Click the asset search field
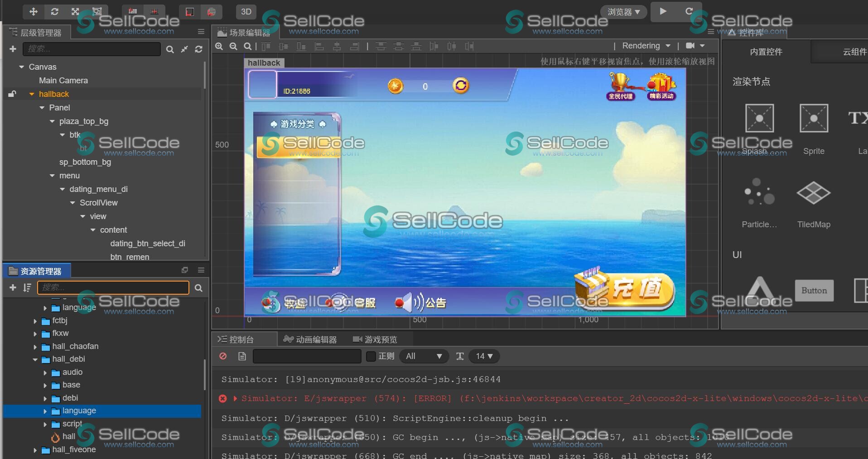 113,288
